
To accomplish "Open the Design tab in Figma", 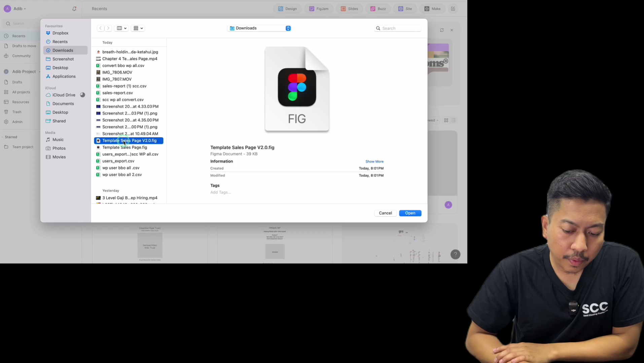I will tap(287, 9).
